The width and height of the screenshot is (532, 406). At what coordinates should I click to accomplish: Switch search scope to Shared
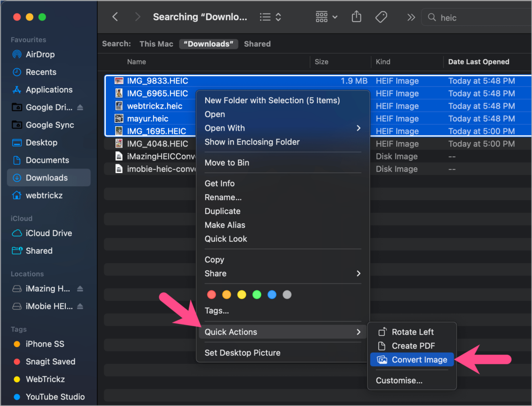click(x=257, y=44)
